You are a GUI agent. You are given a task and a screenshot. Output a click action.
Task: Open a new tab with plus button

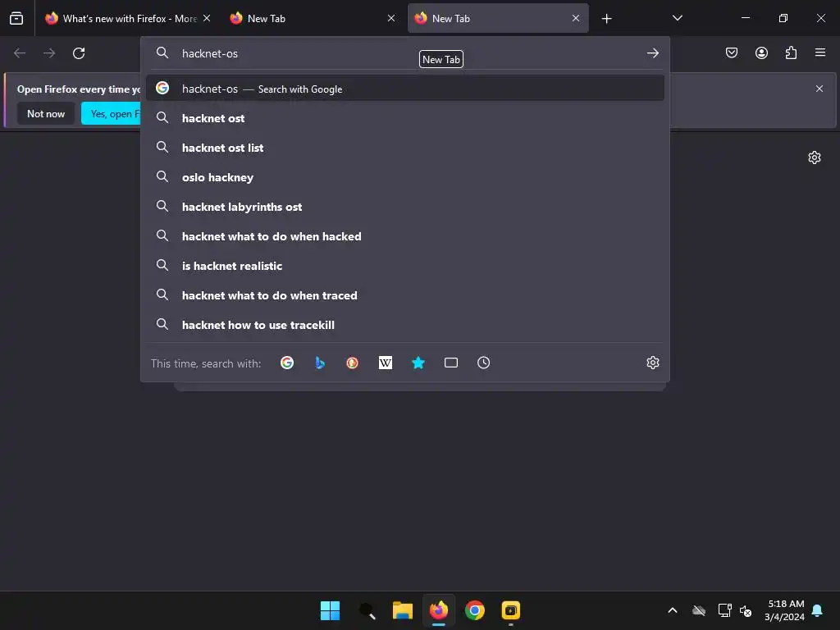click(606, 19)
